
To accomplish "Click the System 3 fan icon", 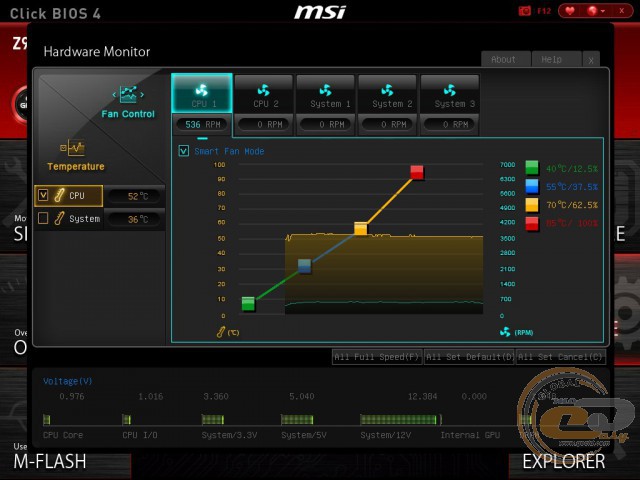I will 449,90.
